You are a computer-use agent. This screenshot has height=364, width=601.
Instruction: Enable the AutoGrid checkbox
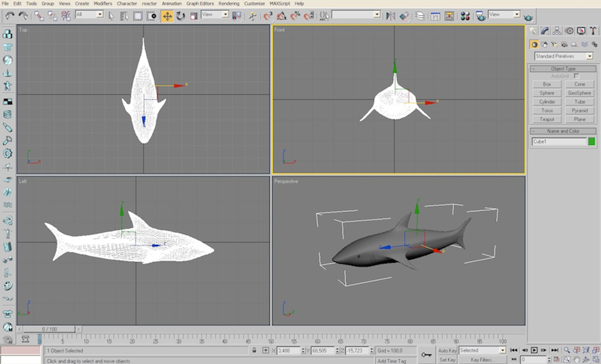[x=576, y=76]
